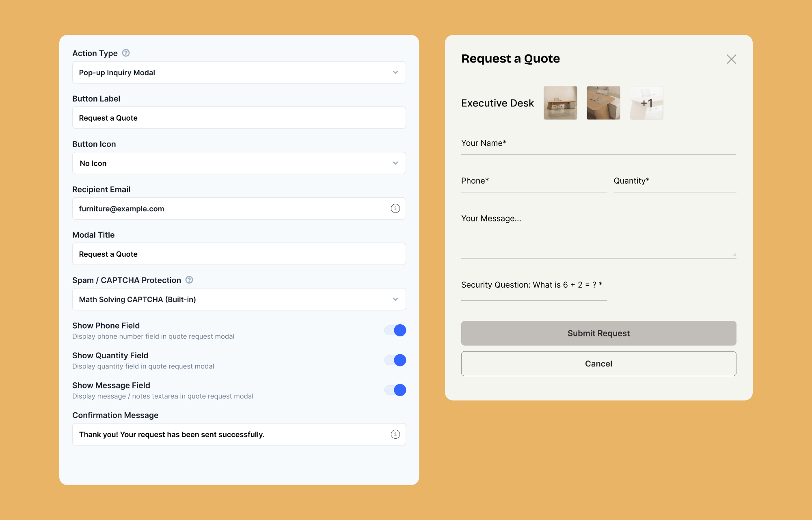
Task: Click the Submit Request button
Action: coord(598,333)
